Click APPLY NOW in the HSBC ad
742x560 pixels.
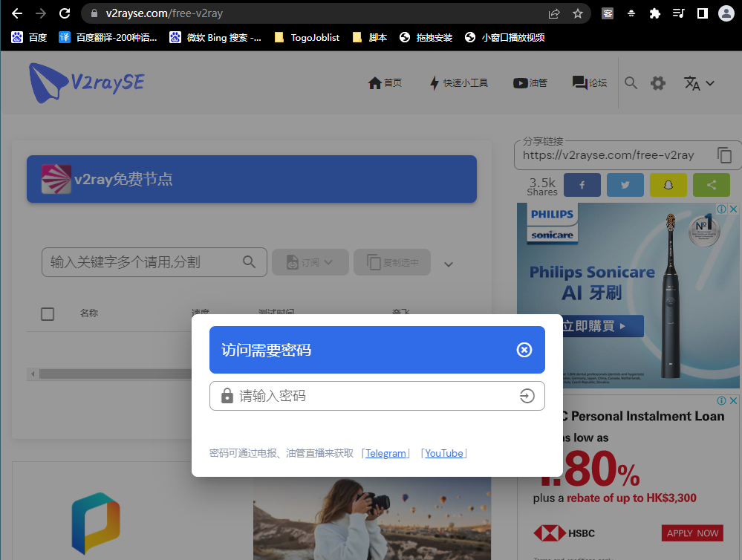tap(691, 533)
